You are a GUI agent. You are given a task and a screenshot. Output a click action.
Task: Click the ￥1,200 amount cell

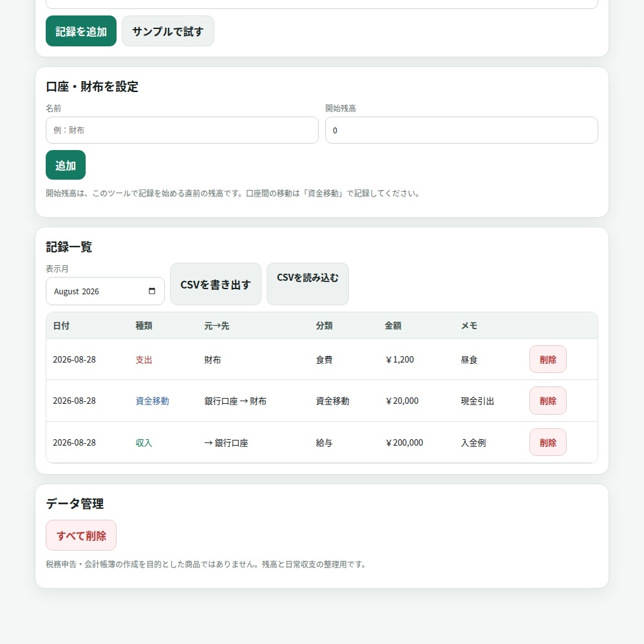[399, 360]
